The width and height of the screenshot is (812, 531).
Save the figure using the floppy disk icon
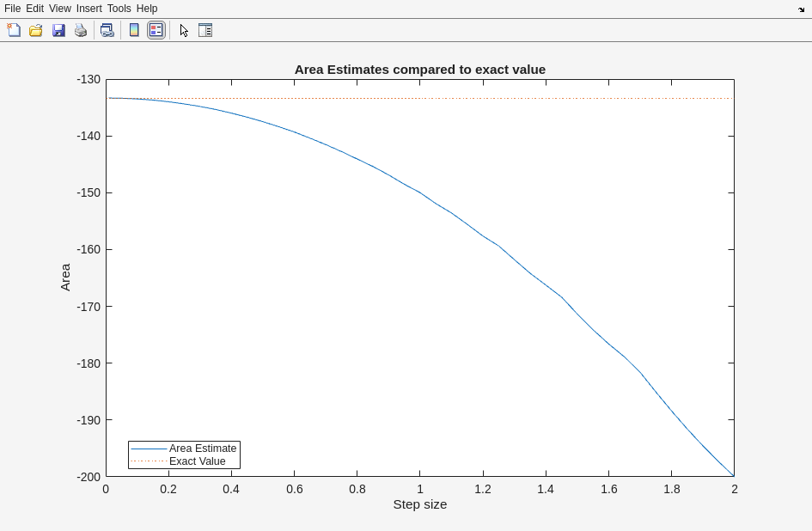click(58, 30)
